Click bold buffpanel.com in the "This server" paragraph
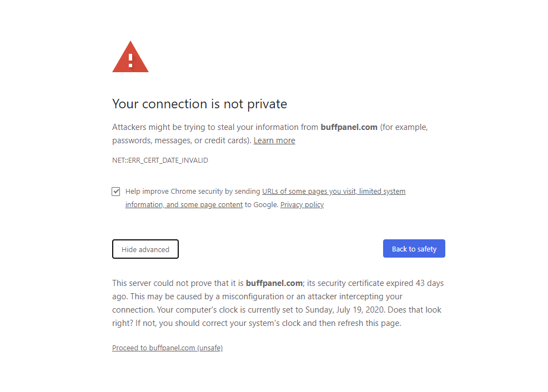 coord(274,283)
